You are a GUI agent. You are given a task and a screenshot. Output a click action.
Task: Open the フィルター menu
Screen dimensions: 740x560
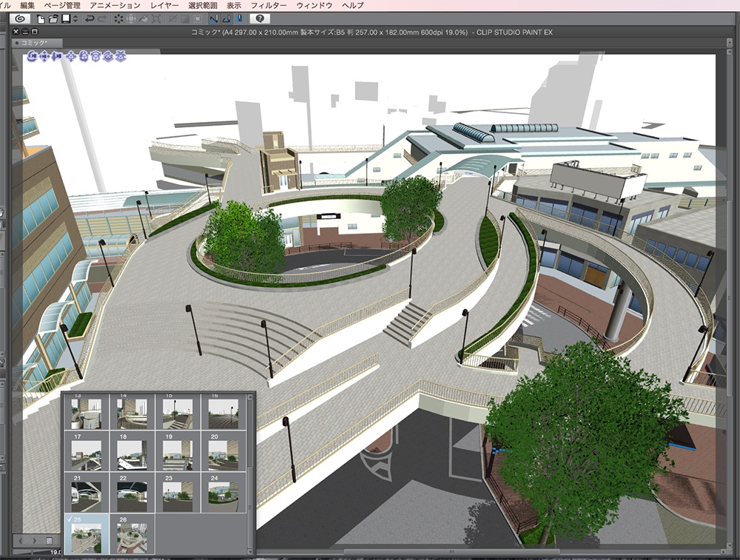pyautogui.click(x=269, y=5)
